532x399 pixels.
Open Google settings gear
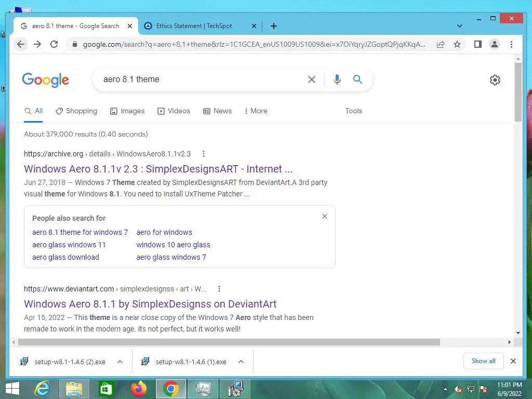coord(495,80)
